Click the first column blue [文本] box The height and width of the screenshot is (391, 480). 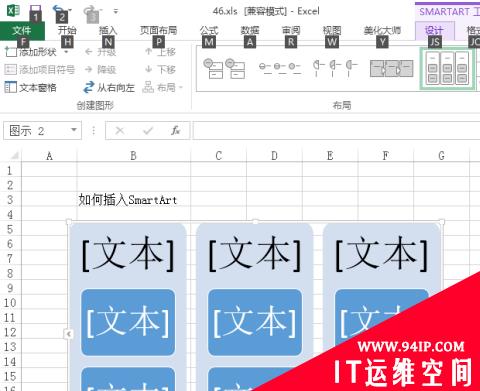tap(128, 322)
